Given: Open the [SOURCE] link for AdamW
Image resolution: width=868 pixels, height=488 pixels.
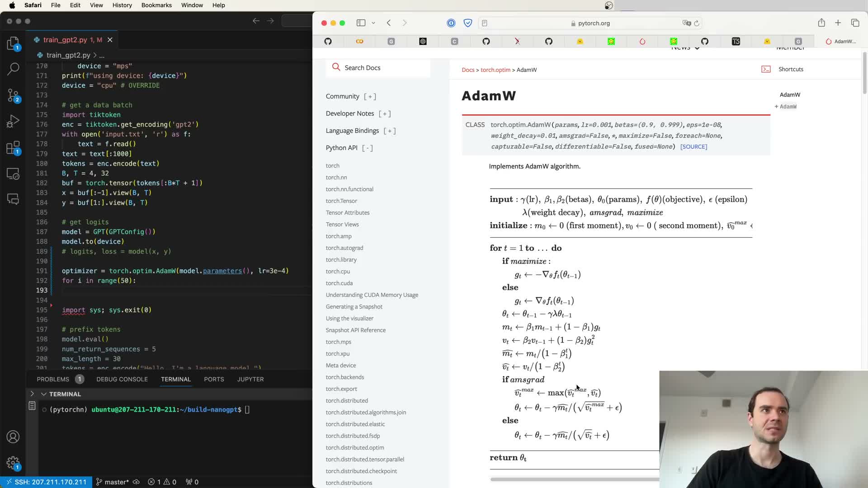Looking at the screenshot, I should pyautogui.click(x=693, y=146).
